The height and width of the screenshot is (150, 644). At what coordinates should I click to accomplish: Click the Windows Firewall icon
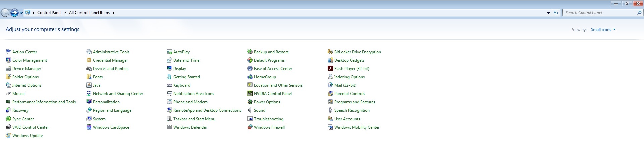pos(250,127)
